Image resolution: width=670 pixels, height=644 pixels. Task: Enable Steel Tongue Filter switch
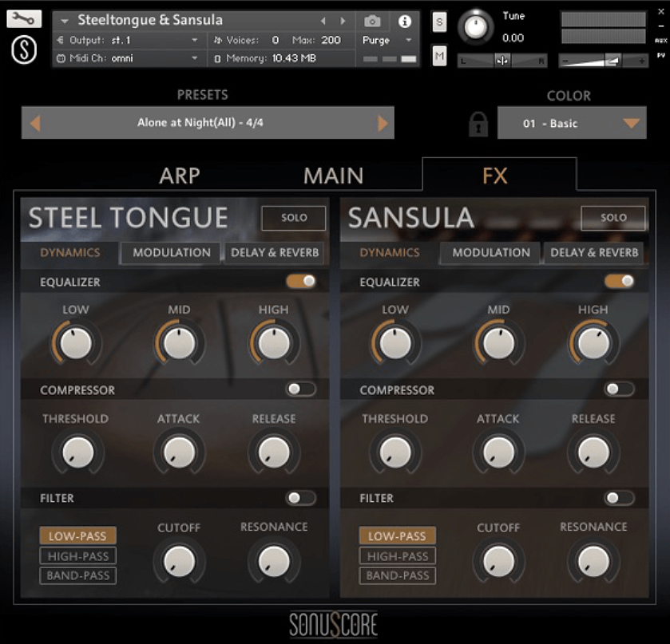(301, 498)
